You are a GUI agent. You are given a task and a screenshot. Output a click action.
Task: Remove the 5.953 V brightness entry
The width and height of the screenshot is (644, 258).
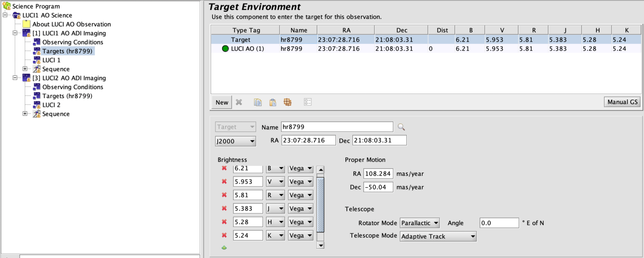click(224, 182)
